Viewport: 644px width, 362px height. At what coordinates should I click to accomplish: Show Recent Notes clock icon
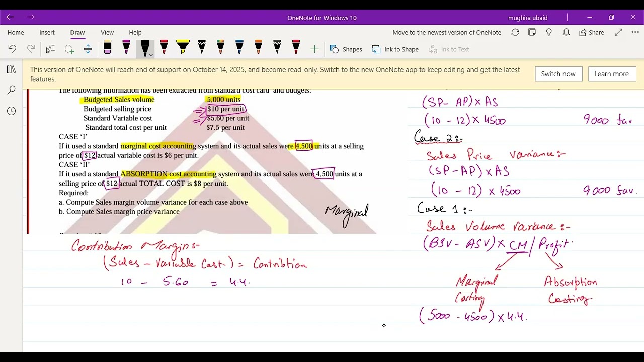[x=11, y=111]
